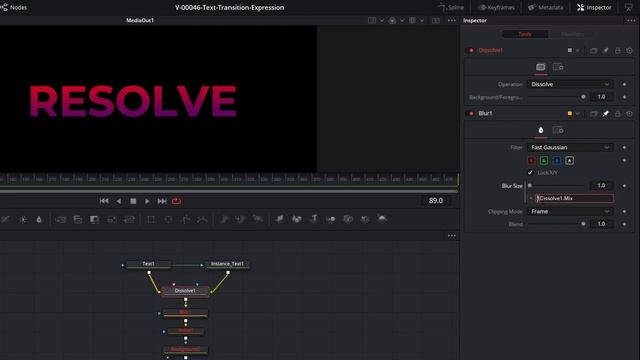This screenshot has width=640, height=360.
Task: Reset Blur1 tool settings
Action: click(629, 113)
